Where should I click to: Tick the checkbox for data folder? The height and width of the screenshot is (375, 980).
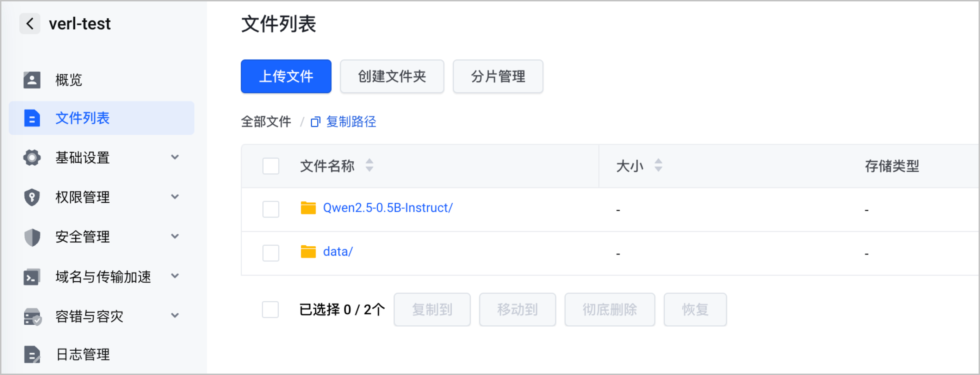click(x=271, y=253)
